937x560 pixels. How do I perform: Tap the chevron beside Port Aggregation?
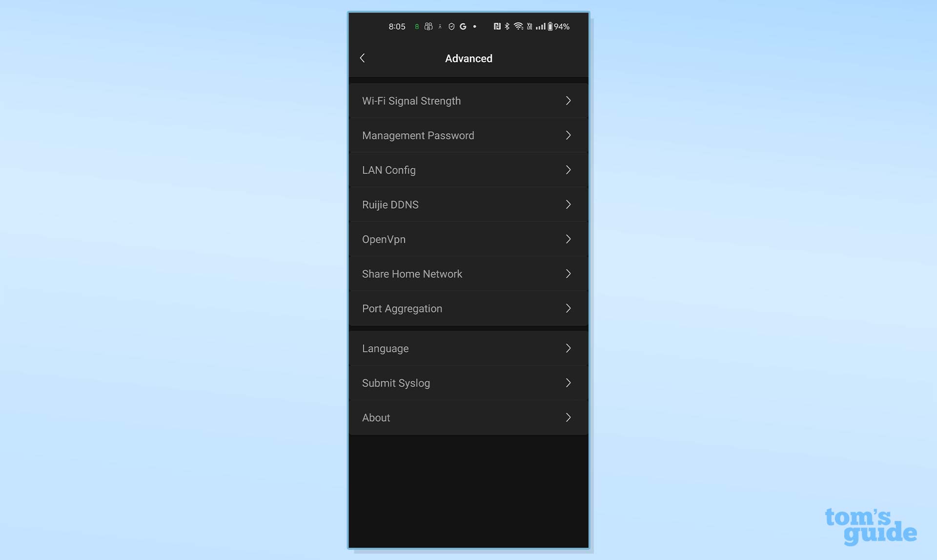click(568, 308)
